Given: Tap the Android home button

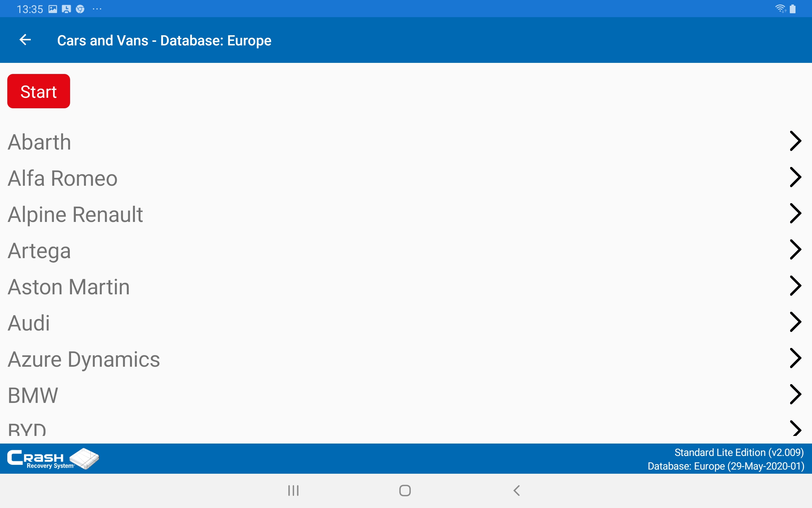Looking at the screenshot, I should [405, 491].
